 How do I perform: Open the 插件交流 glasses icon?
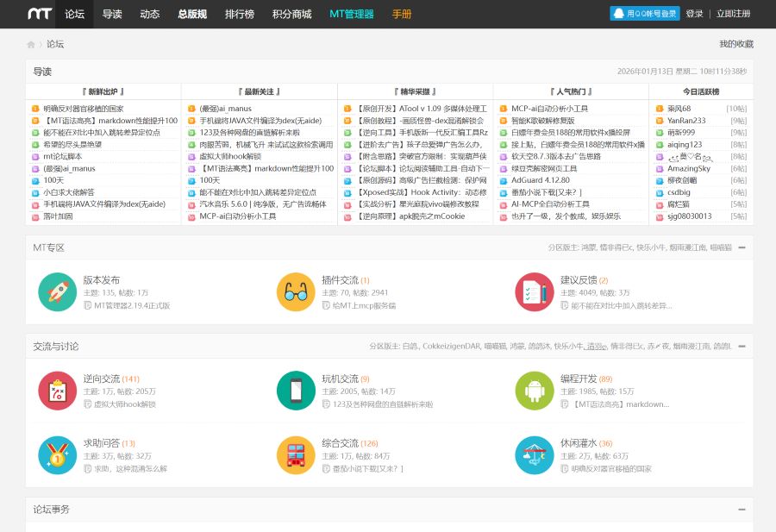(x=296, y=292)
